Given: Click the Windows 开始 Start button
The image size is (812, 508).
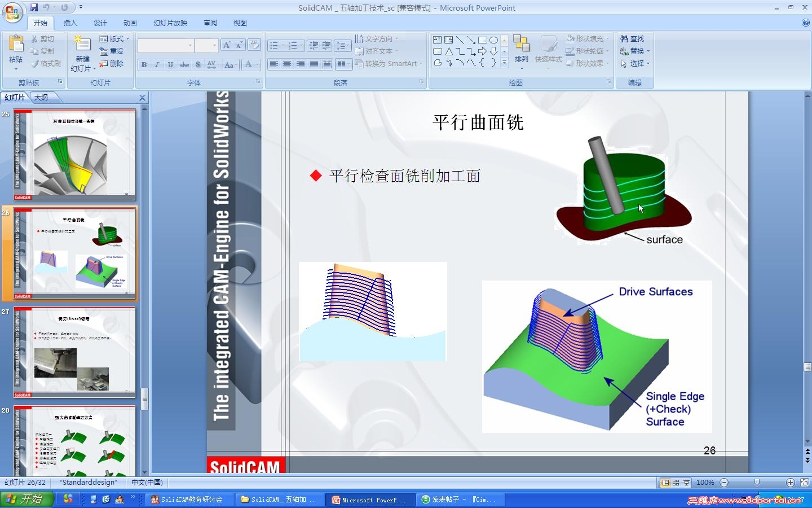Looking at the screenshot, I should coord(27,500).
